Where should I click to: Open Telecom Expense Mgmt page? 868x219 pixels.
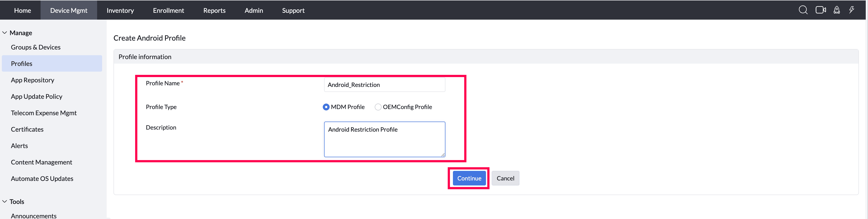click(44, 113)
